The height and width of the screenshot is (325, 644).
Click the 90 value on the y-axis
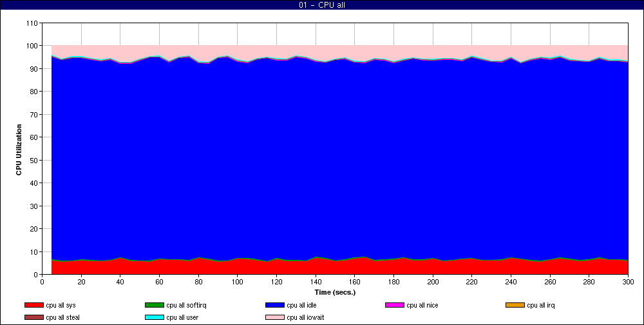[33, 69]
